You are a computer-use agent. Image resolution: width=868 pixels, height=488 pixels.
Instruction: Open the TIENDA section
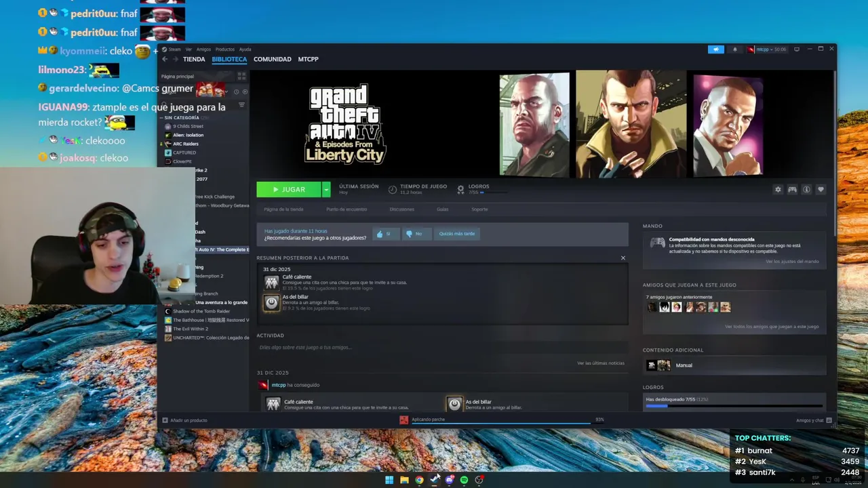pyautogui.click(x=194, y=59)
